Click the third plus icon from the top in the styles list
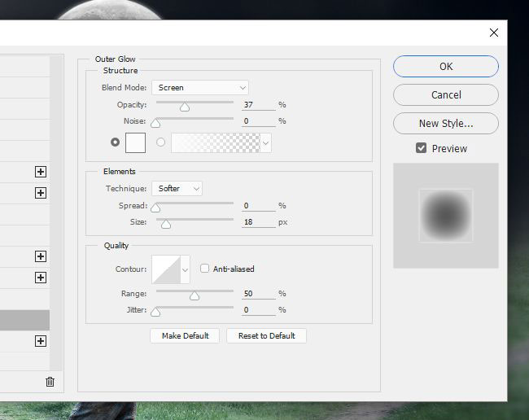Viewport: 529px width, 420px height. pos(41,256)
